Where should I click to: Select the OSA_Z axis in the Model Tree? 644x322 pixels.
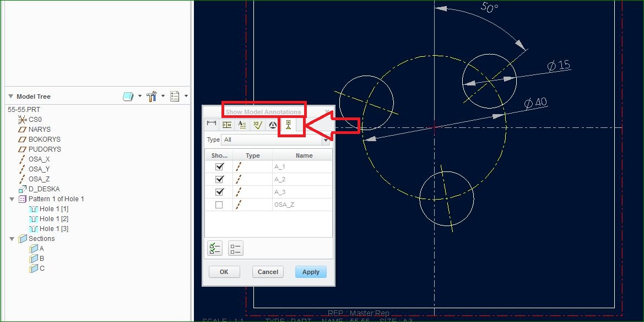click(x=39, y=179)
